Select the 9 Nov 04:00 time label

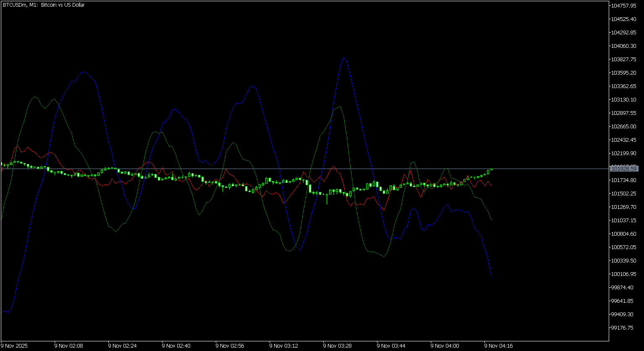pos(445,346)
